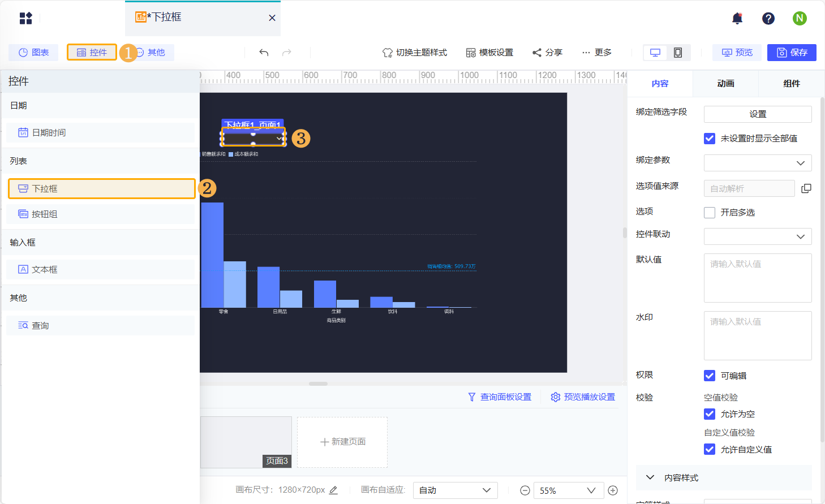The width and height of the screenshot is (825, 504).
Task: Click the redo arrow
Action: coord(287,53)
